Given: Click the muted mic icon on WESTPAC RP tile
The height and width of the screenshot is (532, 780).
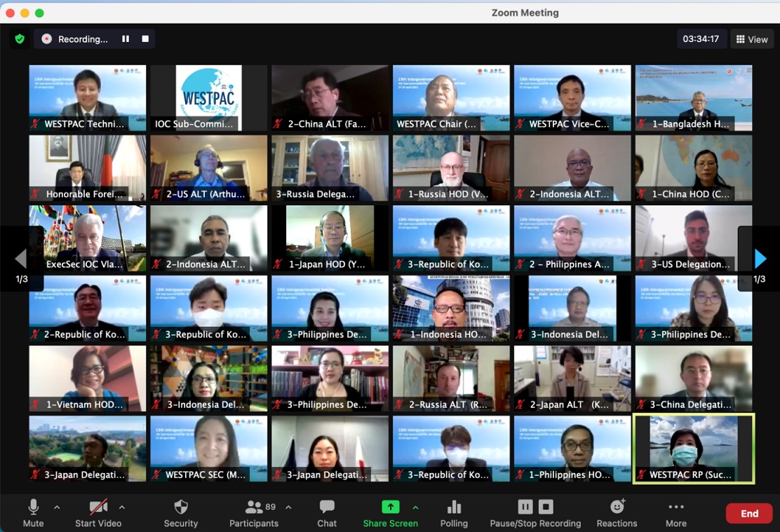Looking at the screenshot, I should pyautogui.click(x=642, y=475).
